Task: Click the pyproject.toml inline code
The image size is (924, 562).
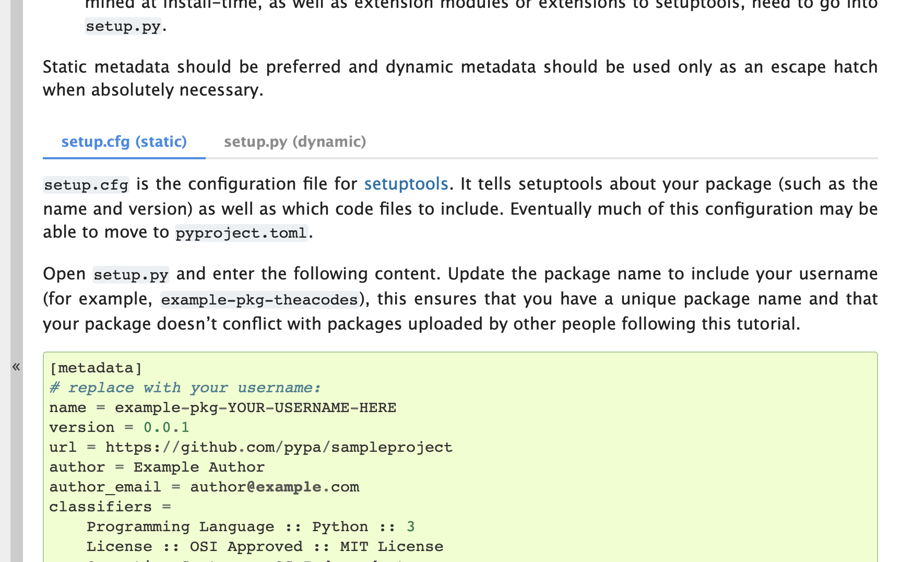Action: click(x=241, y=233)
